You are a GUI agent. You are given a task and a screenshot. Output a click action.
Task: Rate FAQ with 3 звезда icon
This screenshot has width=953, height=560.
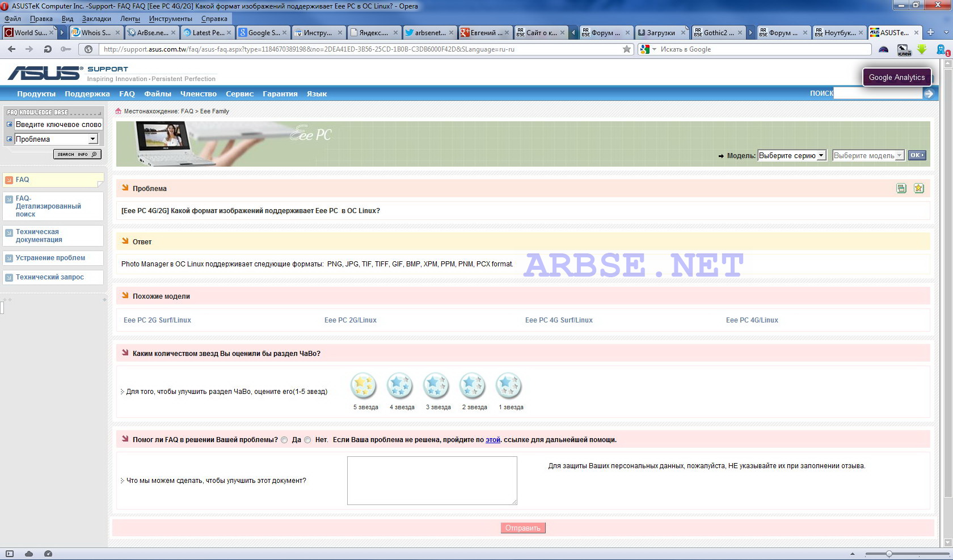point(436,386)
